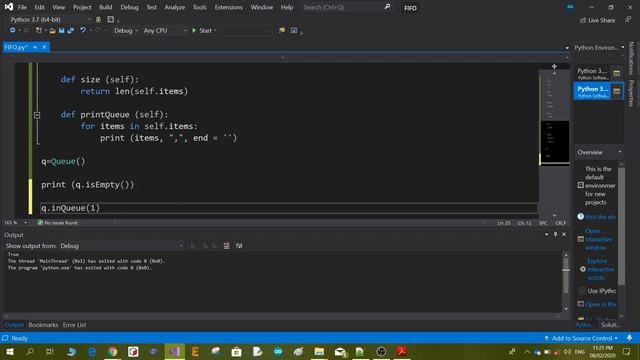Open the Tools menu

200,7
